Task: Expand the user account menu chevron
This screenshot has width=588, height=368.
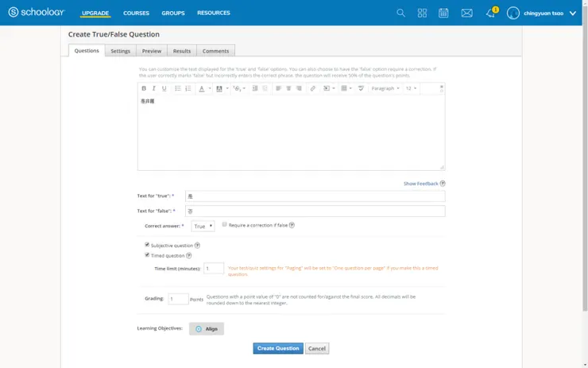Action: [x=573, y=14]
